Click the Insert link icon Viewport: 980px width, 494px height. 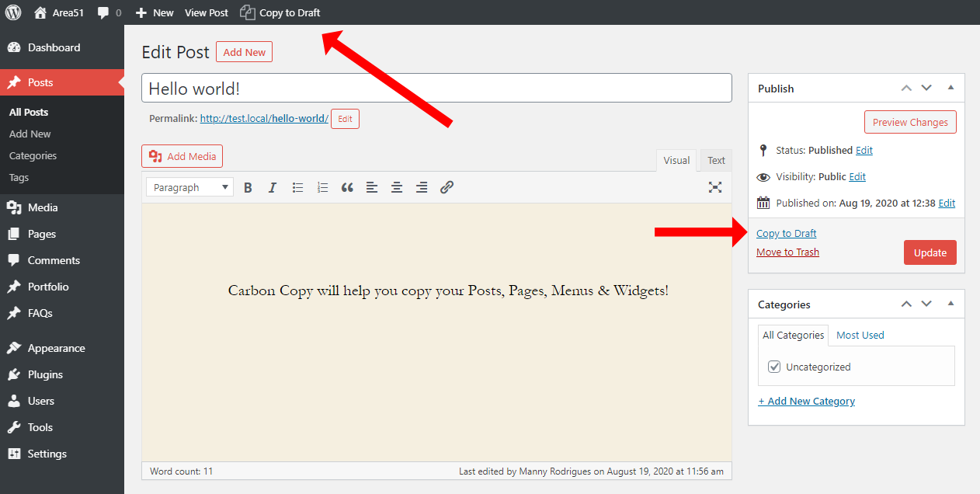point(447,187)
